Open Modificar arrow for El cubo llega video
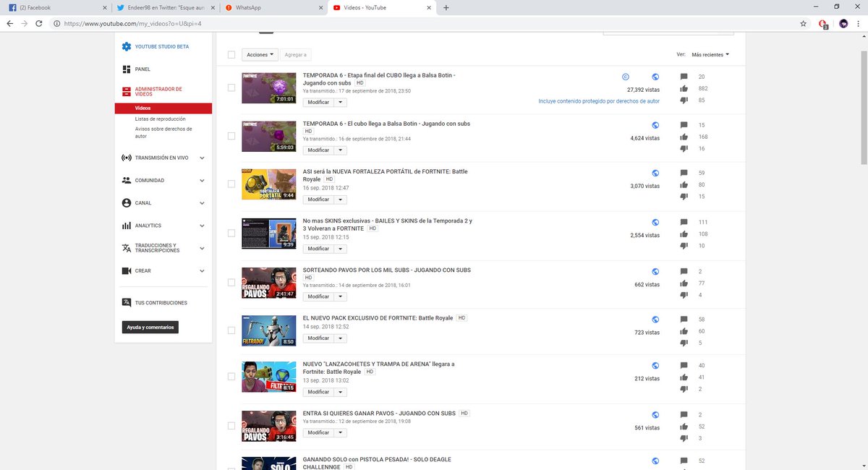The width and height of the screenshot is (868, 470). pos(340,150)
